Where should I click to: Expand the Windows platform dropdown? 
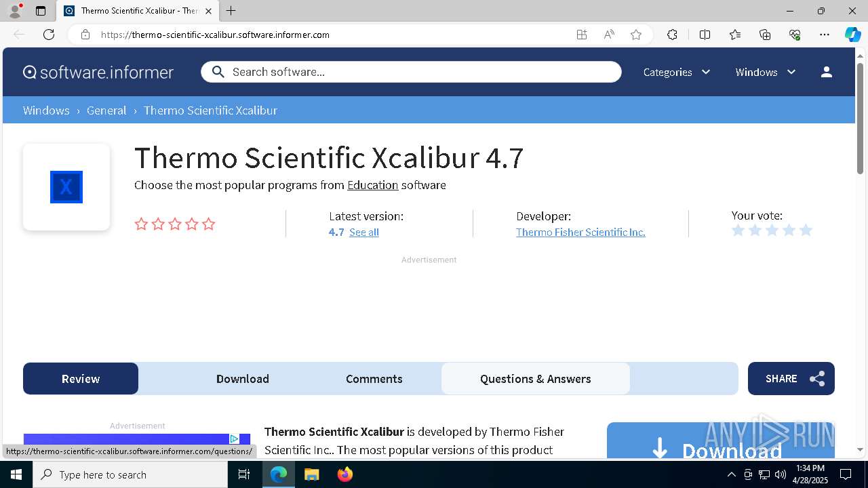[766, 72]
